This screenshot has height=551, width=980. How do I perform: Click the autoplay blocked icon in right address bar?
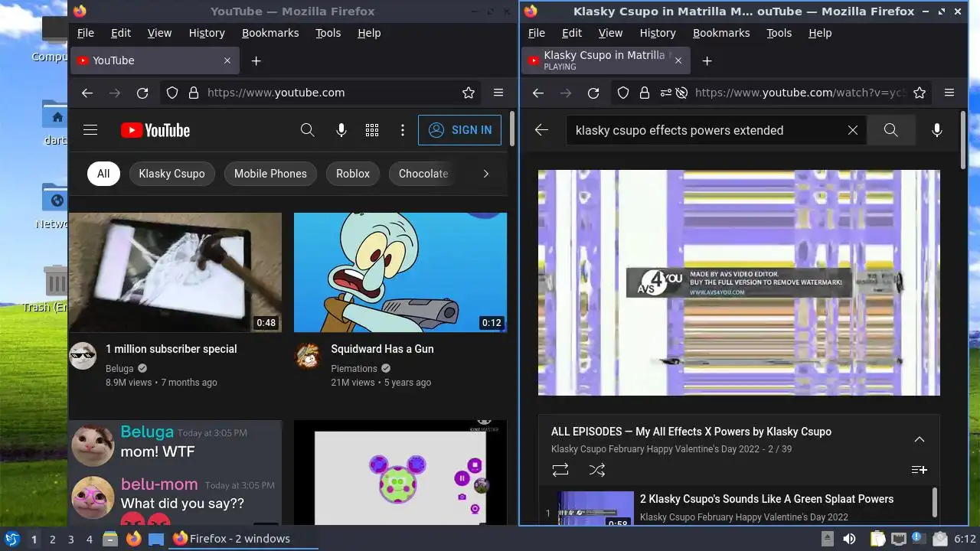pyautogui.click(x=681, y=93)
